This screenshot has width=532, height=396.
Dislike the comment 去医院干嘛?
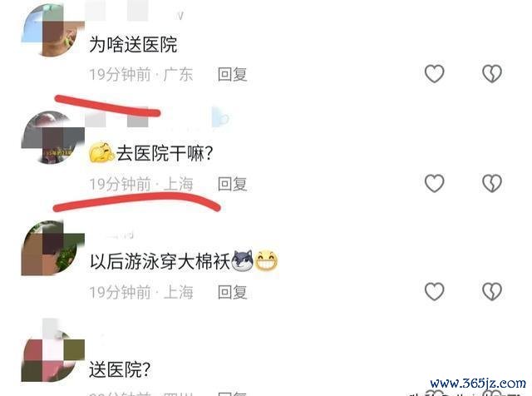pos(492,183)
